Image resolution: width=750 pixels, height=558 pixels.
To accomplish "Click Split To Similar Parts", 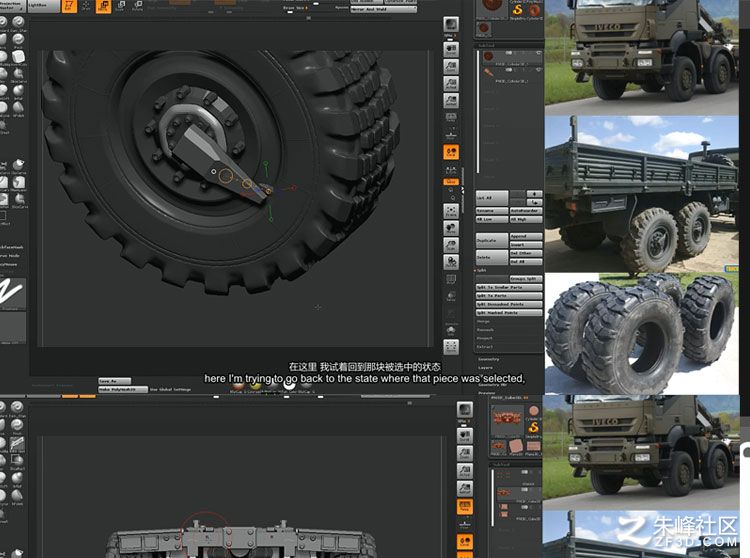I will [x=509, y=287].
